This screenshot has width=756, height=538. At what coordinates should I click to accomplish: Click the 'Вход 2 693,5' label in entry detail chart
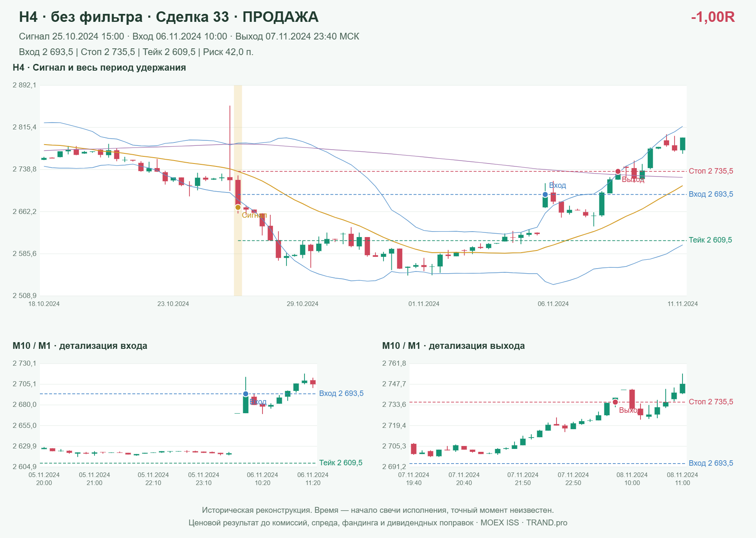pyautogui.click(x=341, y=393)
